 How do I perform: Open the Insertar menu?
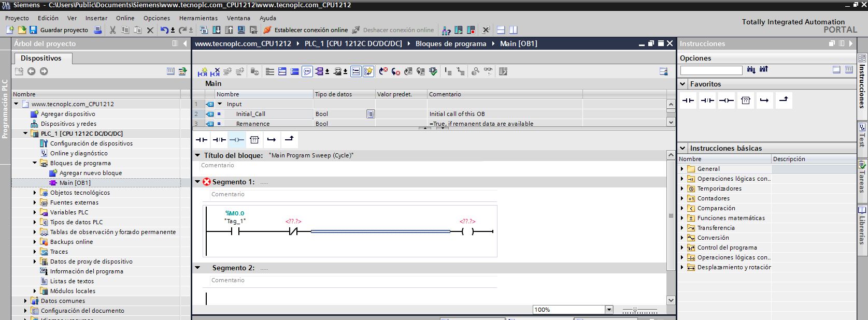point(96,18)
